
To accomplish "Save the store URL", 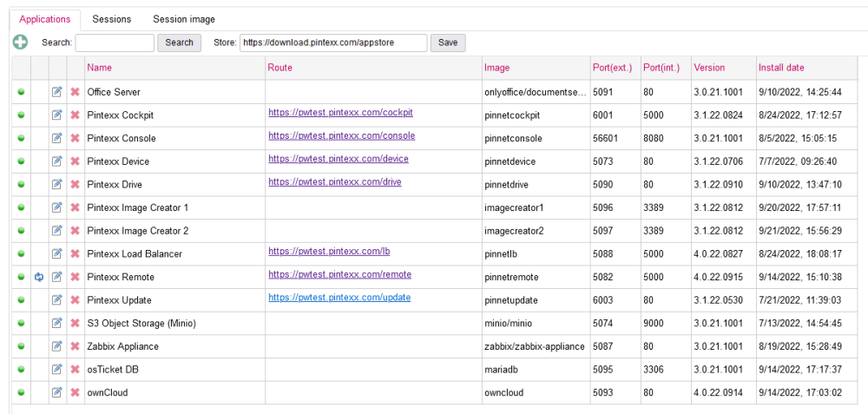I will 448,43.
